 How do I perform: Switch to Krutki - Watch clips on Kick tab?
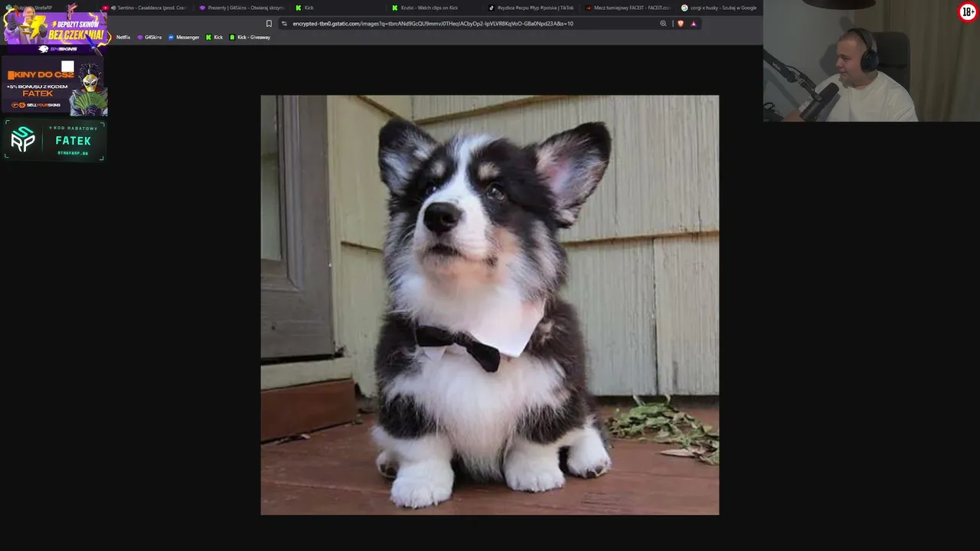point(433,8)
